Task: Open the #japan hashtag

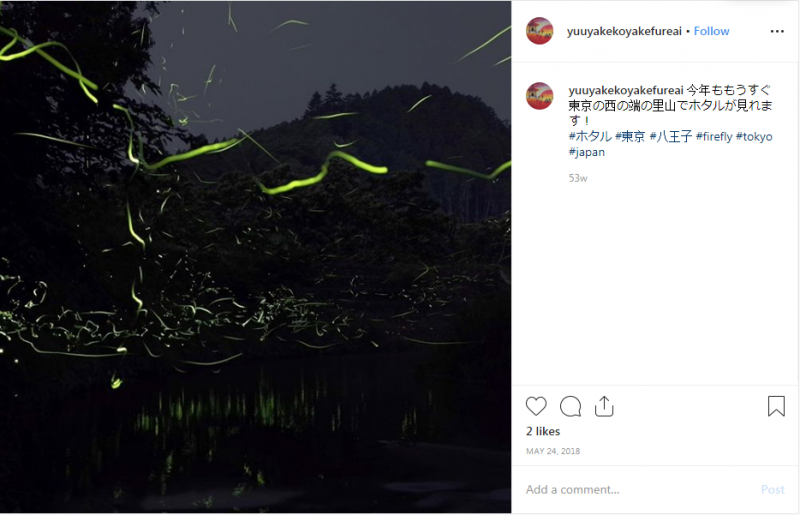Action: point(587,152)
